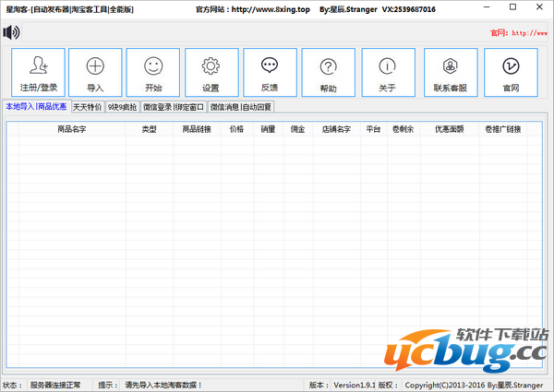Click the 价格 column header
This screenshot has width=554, height=392.
click(x=236, y=130)
